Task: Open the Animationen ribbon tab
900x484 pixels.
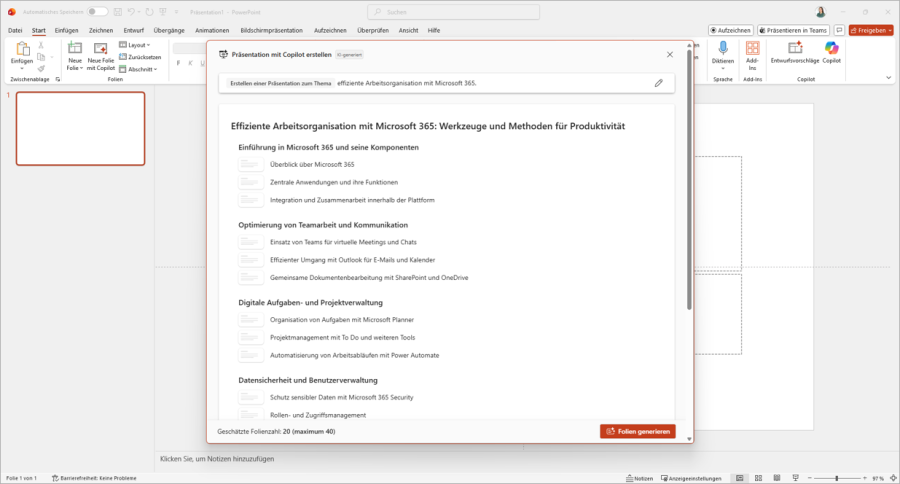Action: pyautogui.click(x=212, y=30)
